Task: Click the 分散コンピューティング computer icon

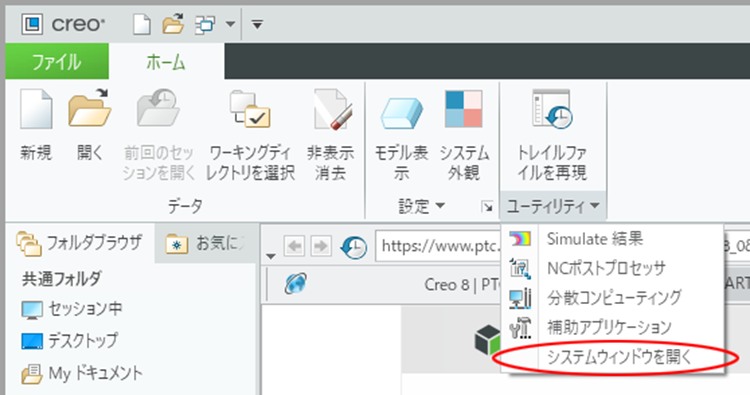Action: click(x=520, y=298)
